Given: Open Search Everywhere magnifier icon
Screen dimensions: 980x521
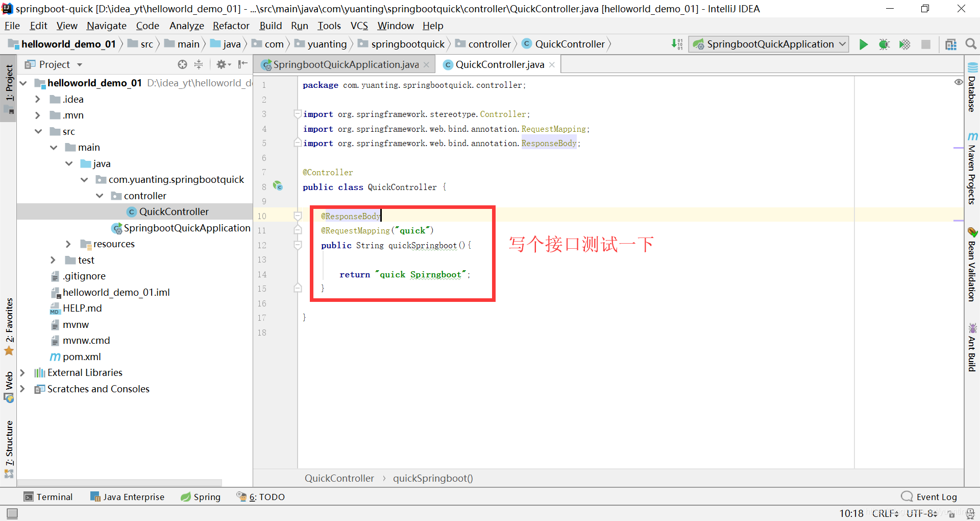Looking at the screenshot, I should [x=971, y=44].
